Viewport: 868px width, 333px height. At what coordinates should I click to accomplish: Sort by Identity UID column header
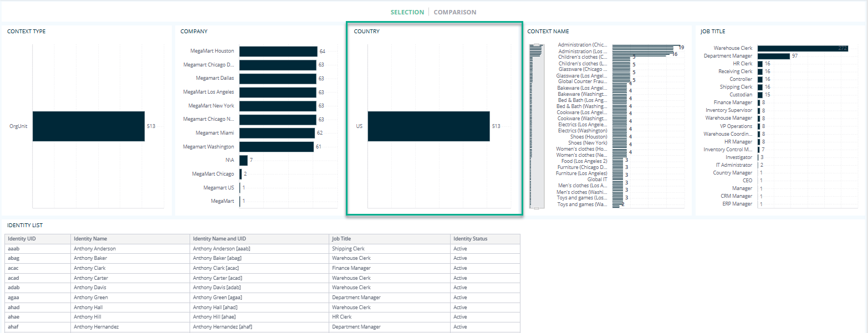click(38, 239)
